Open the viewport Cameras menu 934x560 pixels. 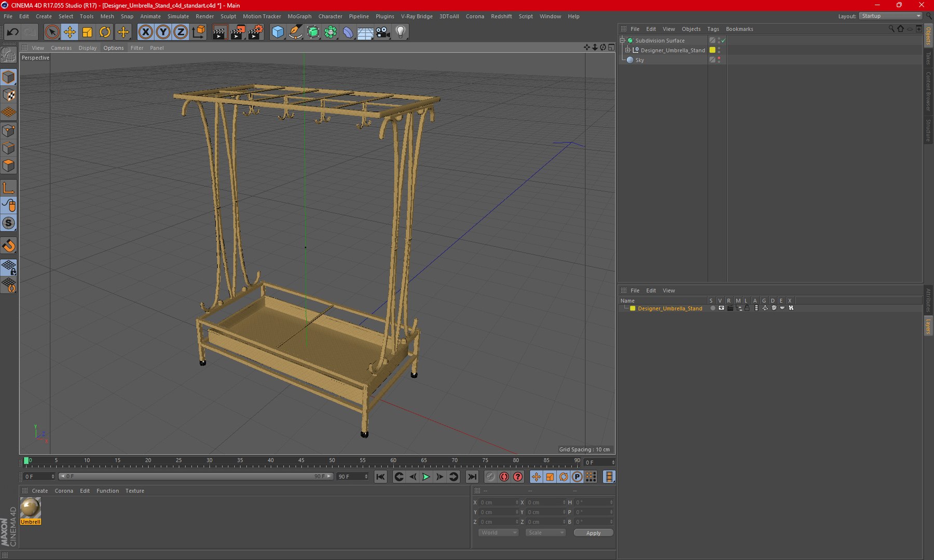point(61,48)
